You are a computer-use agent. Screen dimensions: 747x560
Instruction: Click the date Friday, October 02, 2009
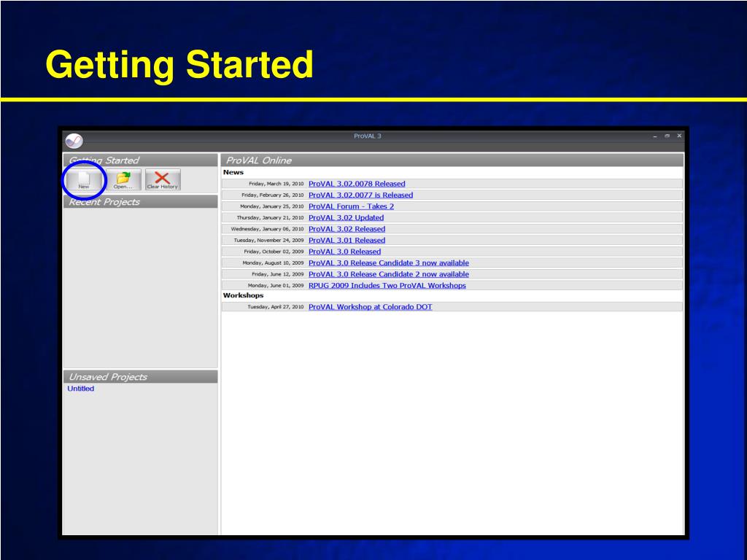point(274,252)
